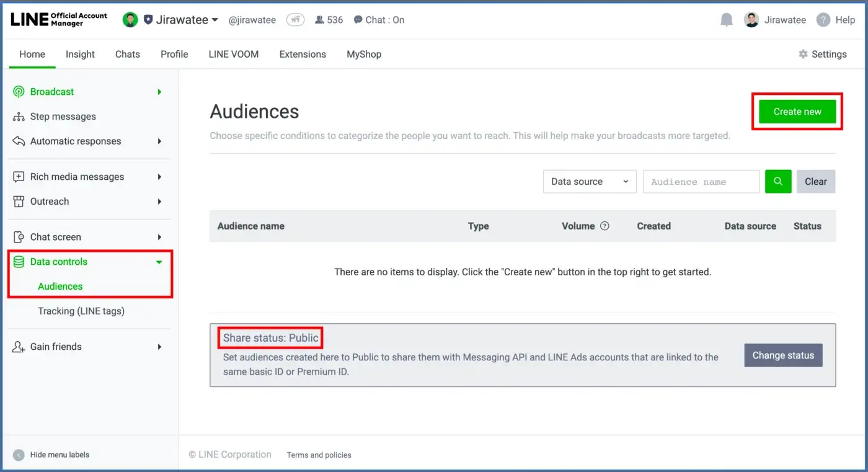Click the Audiences page heading
Viewport: 868px width, 472px height.
[255, 112]
